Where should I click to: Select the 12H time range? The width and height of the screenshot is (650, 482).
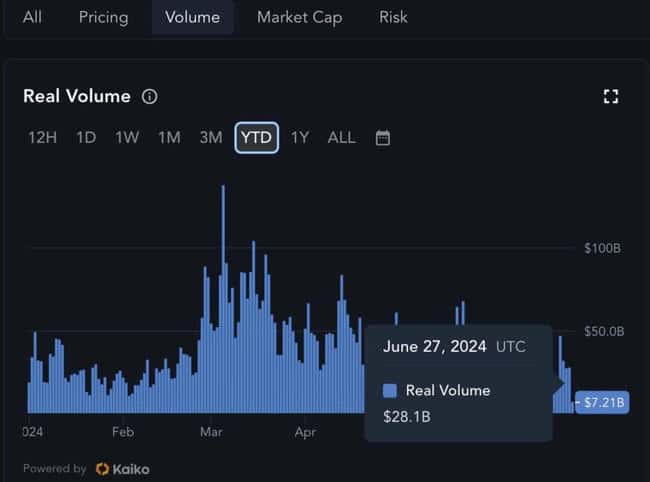[x=43, y=138]
